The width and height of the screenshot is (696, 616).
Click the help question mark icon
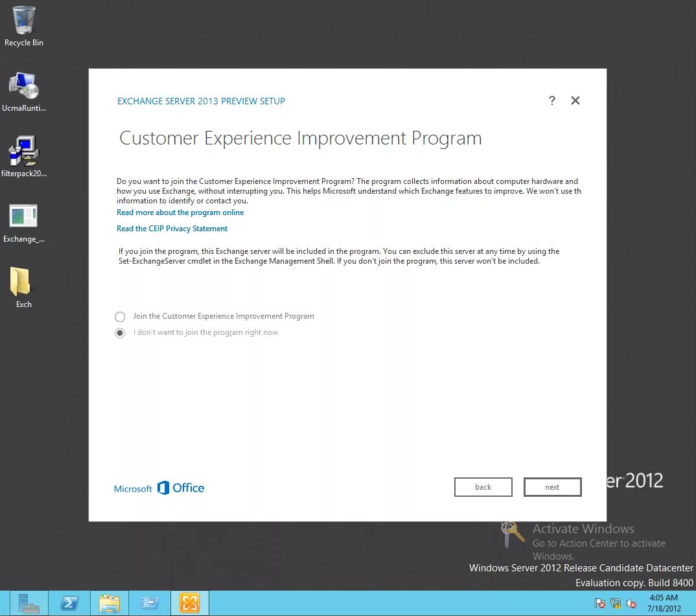pos(551,101)
